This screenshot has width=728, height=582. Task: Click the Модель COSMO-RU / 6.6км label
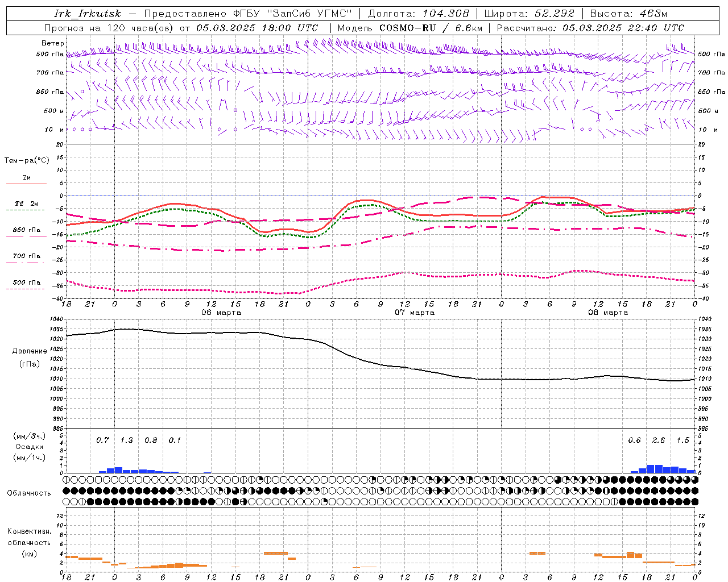click(409, 28)
